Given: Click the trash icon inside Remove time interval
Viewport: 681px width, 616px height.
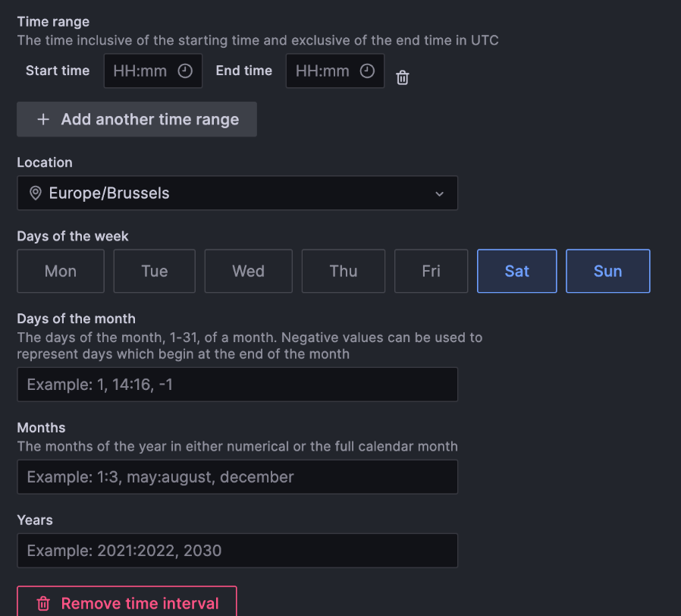Looking at the screenshot, I should 43,603.
